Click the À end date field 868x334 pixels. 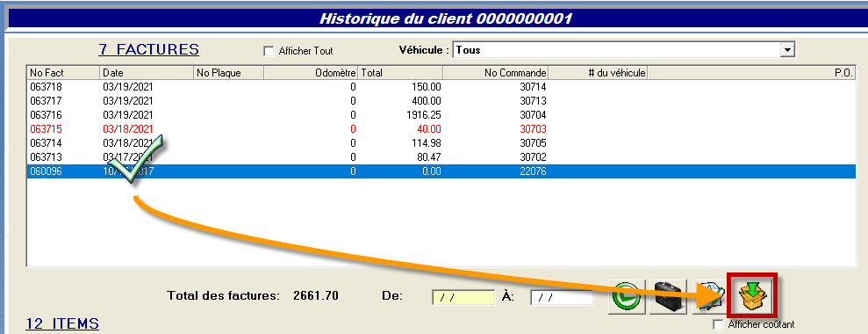pos(562,298)
